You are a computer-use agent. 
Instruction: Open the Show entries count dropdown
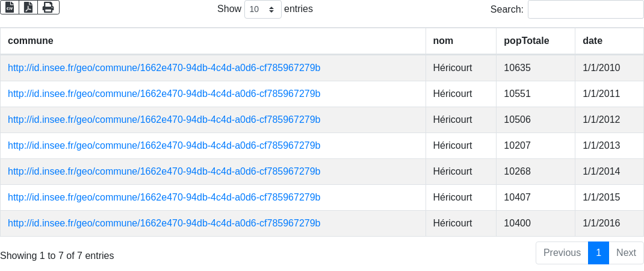coord(263,9)
